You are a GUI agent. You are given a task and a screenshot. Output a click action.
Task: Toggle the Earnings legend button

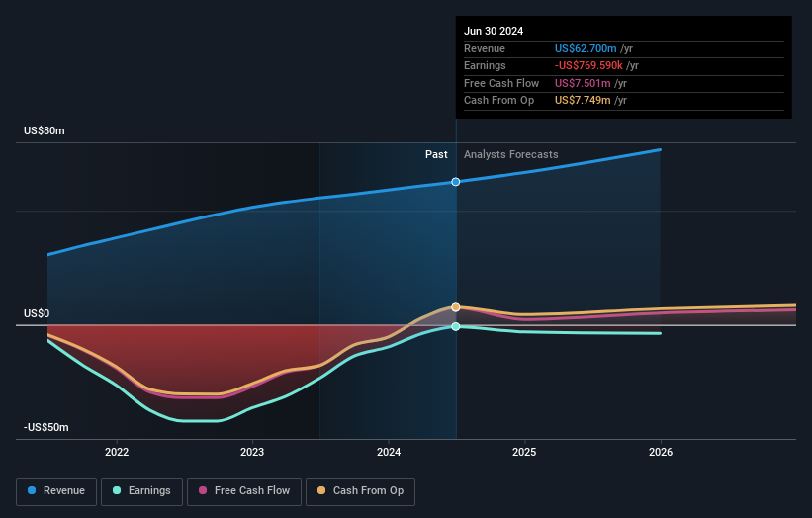[141, 491]
